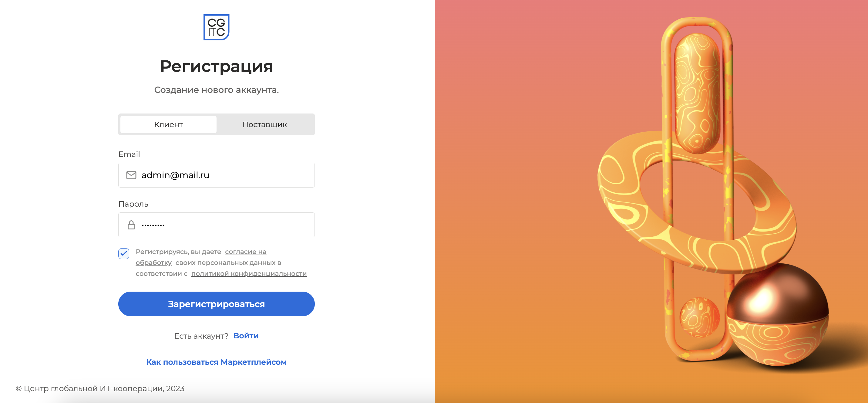This screenshot has width=868, height=403.
Task: Switch to the Поставщик tab
Action: pyautogui.click(x=264, y=124)
